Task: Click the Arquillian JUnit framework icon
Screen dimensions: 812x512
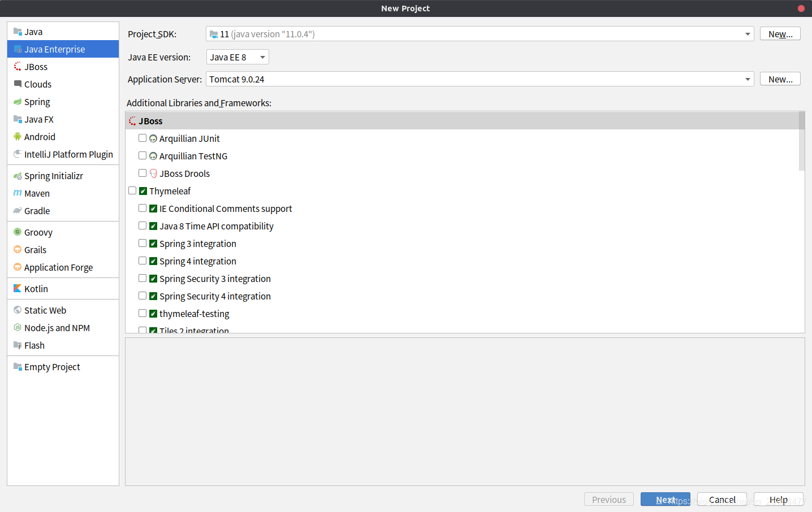Action: (x=153, y=138)
